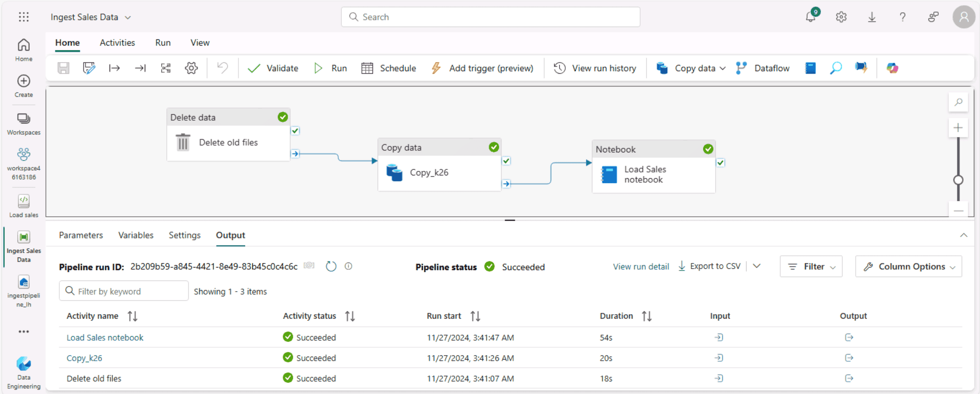
Task: Open the Column Options dropdown
Action: coord(908,267)
